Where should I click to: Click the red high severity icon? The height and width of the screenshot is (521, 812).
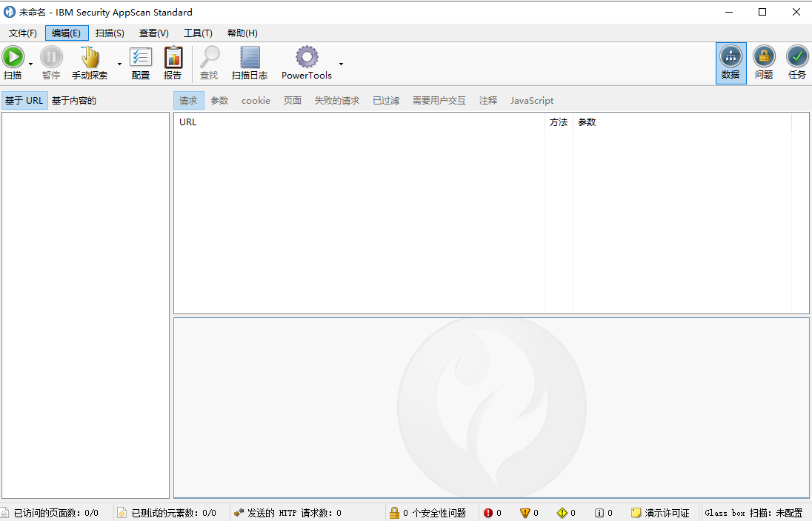coord(487,513)
